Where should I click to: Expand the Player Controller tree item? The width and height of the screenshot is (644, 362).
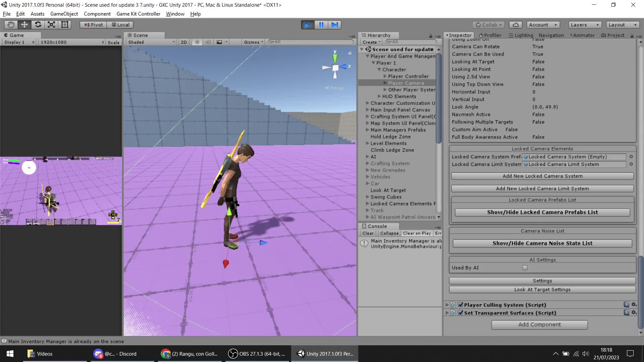coord(385,76)
